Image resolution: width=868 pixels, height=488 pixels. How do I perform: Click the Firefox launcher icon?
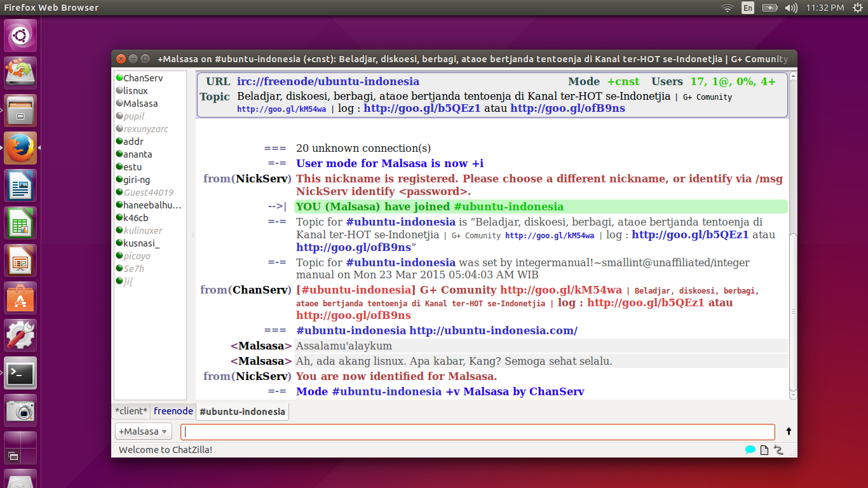tap(21, 148)
